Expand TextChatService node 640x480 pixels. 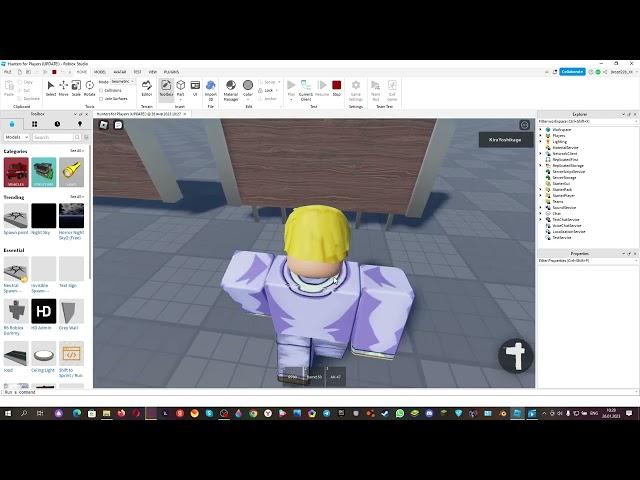click(x=540, y=220)
